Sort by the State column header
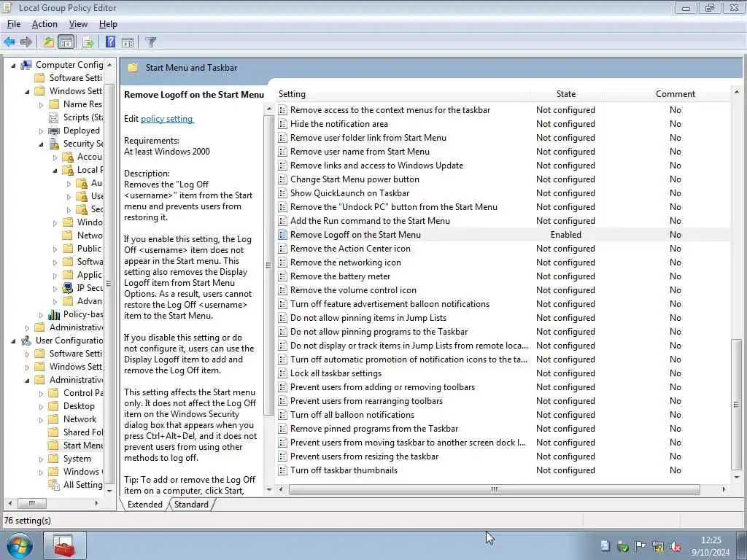The image size is (747, 560). pos(566,94)
